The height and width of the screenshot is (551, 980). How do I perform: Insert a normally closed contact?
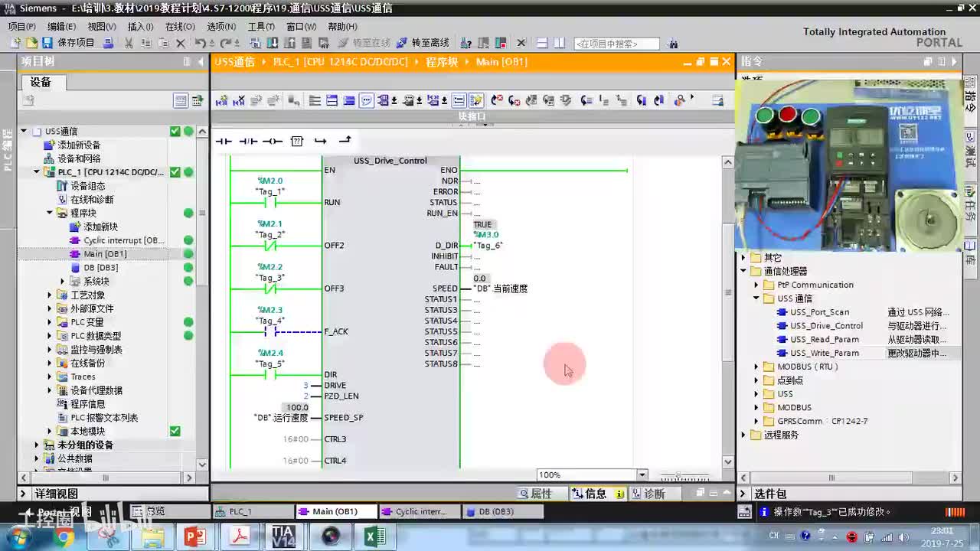click(x=248, y=141)
